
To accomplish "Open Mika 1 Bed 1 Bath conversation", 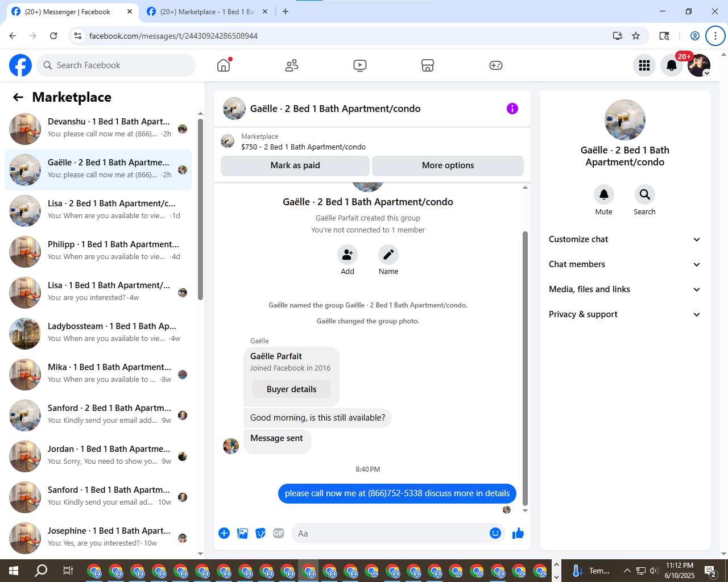I will (x=98, y=375).
